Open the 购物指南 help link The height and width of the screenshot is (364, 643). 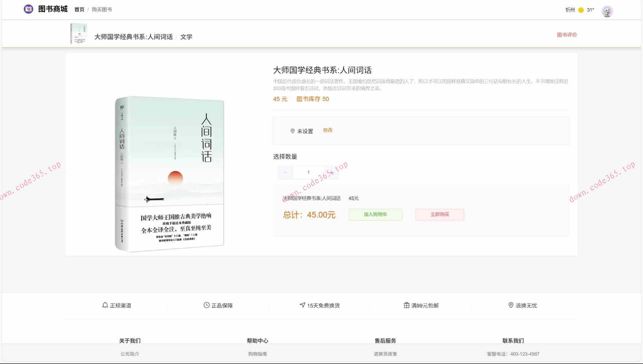(x=257, y=354)
